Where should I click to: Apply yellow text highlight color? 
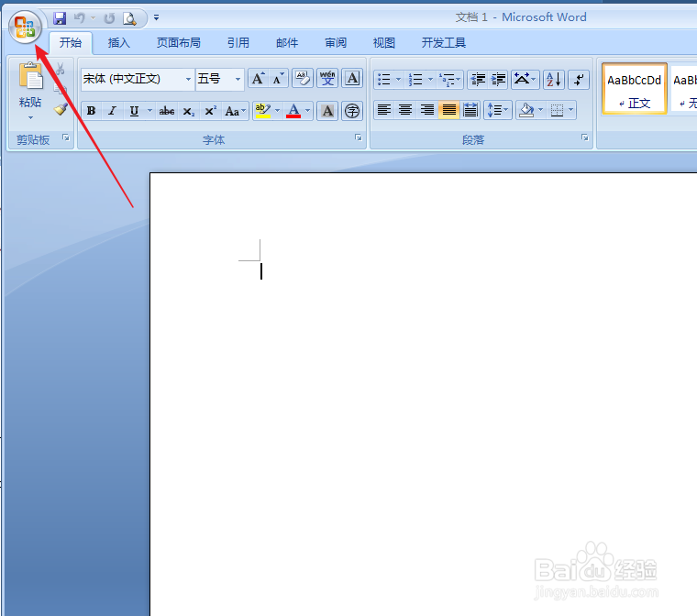tap(263, 111)
